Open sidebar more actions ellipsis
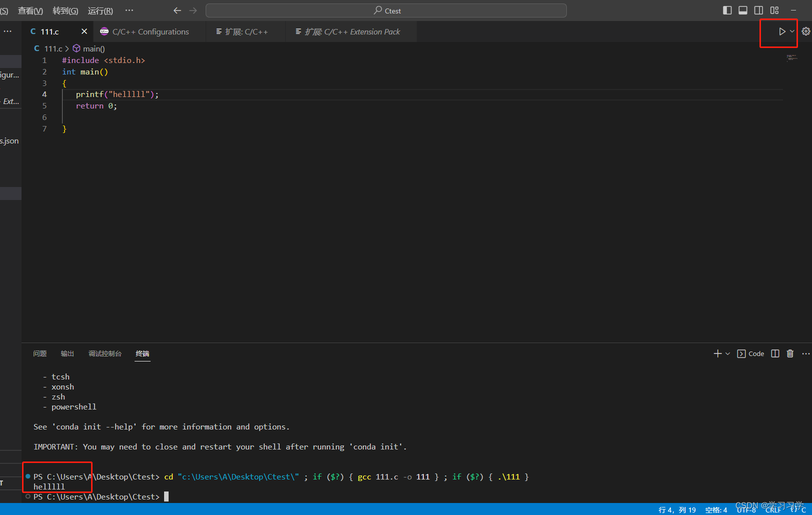 click(8, 31)
